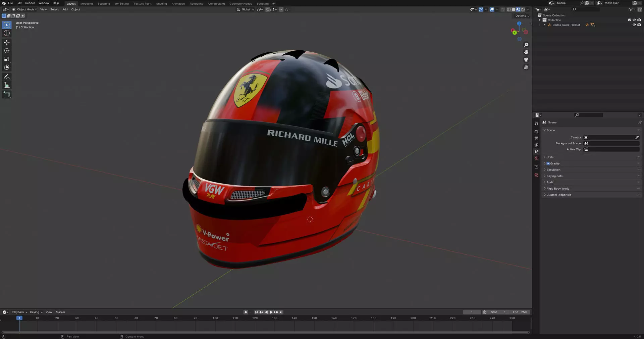Select the Annotate tool
Image resolution: width=644 pixels, height=339 pixels.
(x=7, y=77)
